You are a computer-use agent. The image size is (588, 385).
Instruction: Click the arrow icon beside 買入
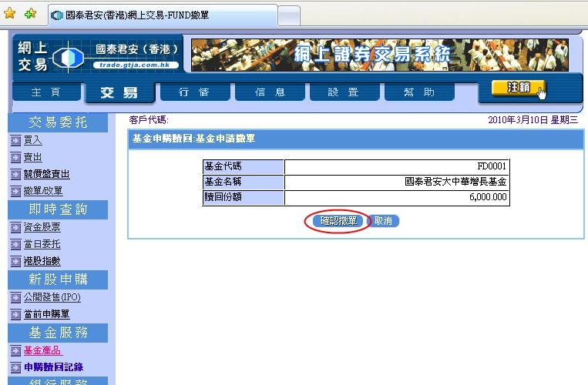point(15,141)
